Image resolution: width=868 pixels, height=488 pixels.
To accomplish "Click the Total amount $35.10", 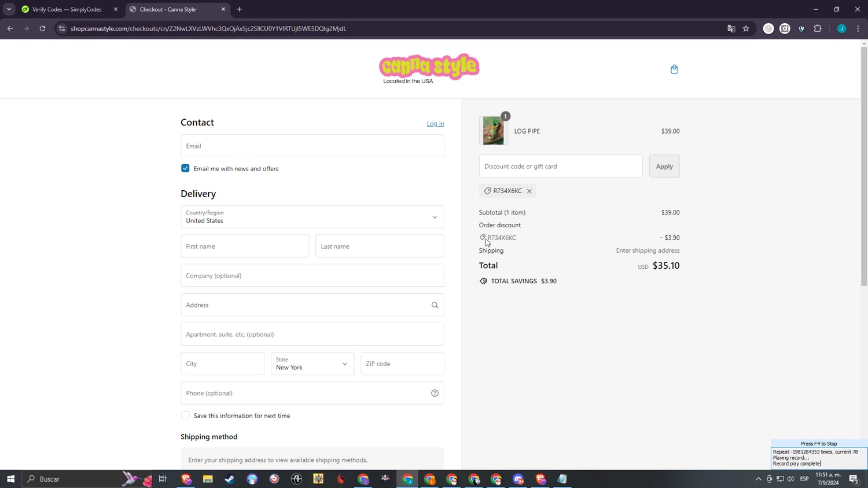I will [666, 265].
